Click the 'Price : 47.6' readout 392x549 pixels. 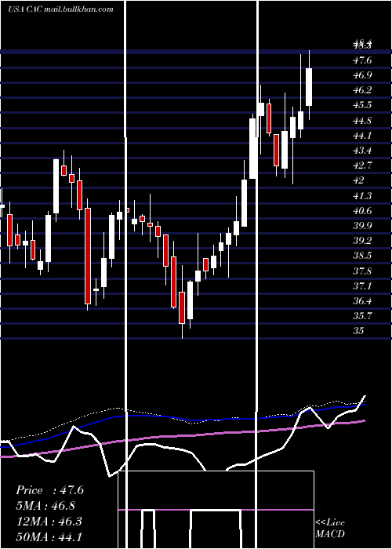tap(49, 490)
